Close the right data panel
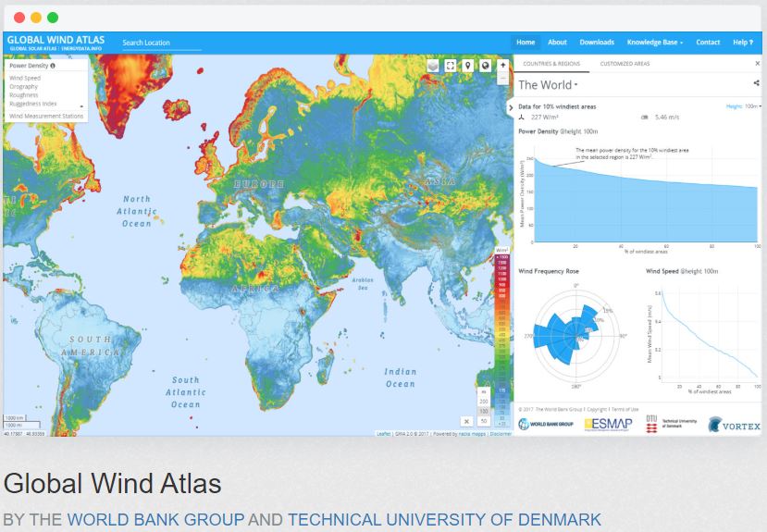767x532 pixels. pyautogui.click(x=757, y=64)
